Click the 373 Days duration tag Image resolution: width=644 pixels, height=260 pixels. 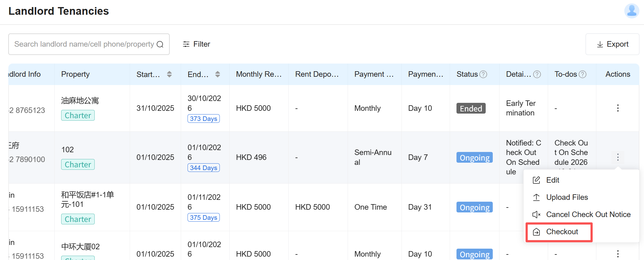click(x=203, y=119)
